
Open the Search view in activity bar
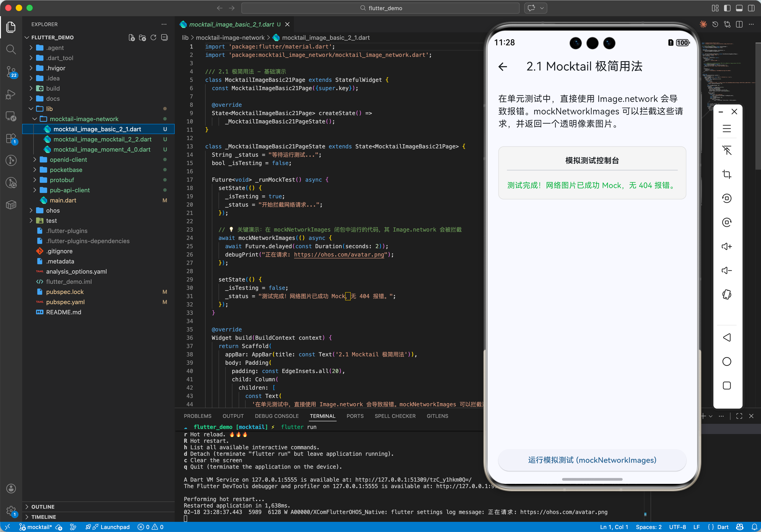coord(11,49)
